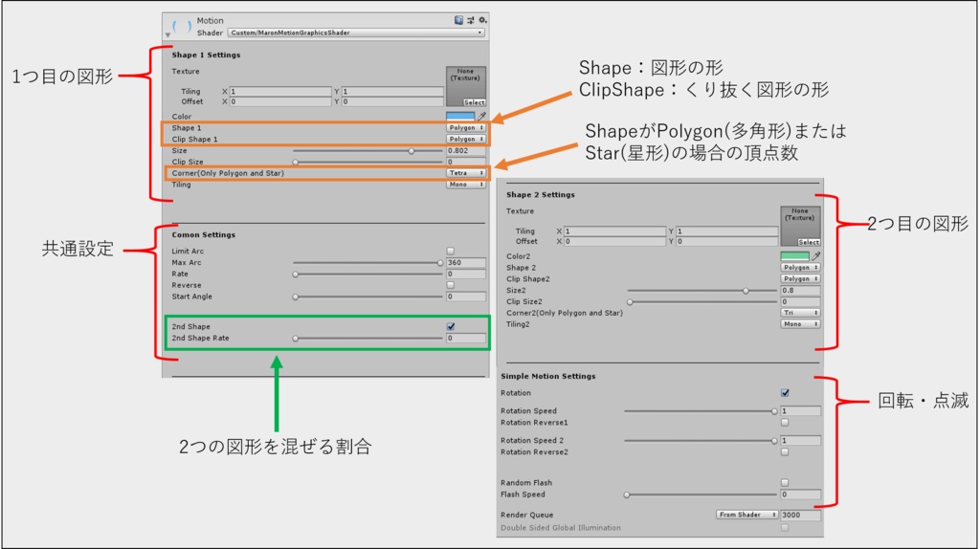980x549 pixels.
Task: Click Shape 1 Tiling Y field
Action: pos(392,91)
